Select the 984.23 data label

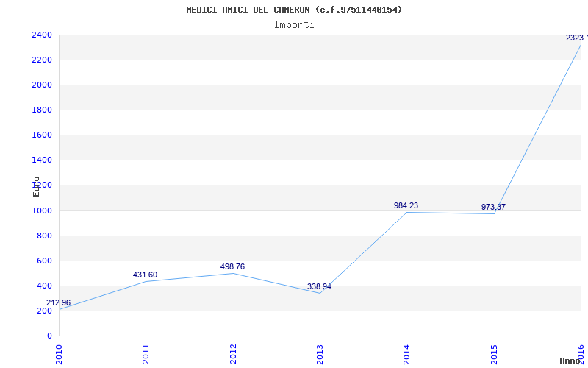click(406, 205)
